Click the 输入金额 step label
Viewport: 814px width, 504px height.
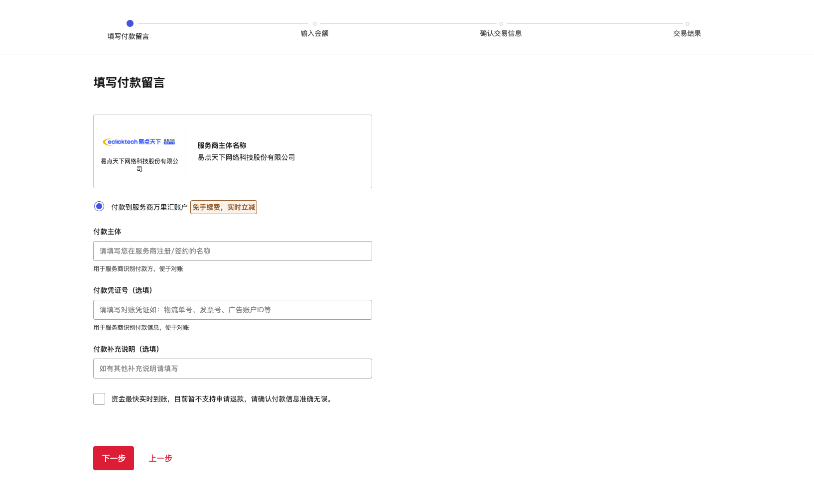coord(314,33)
